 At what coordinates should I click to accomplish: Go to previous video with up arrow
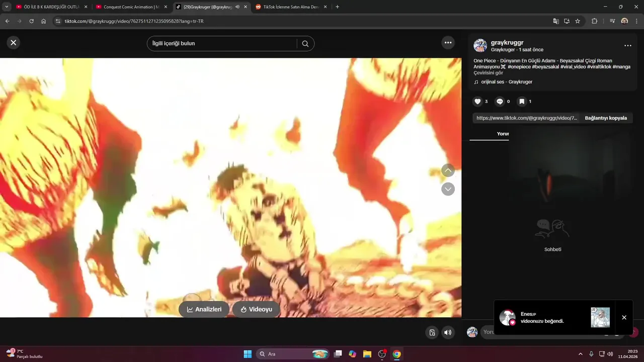pyautogui.click(x=448, y=170)
